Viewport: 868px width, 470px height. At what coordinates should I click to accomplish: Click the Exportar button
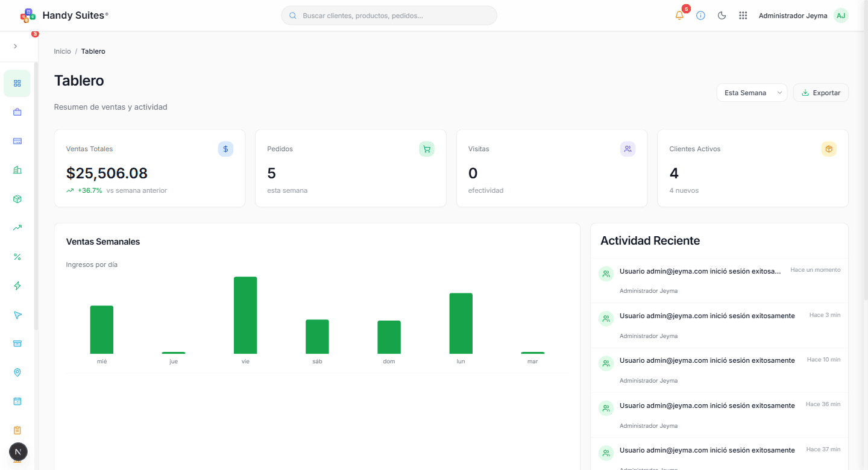click(x=820, y=92)
